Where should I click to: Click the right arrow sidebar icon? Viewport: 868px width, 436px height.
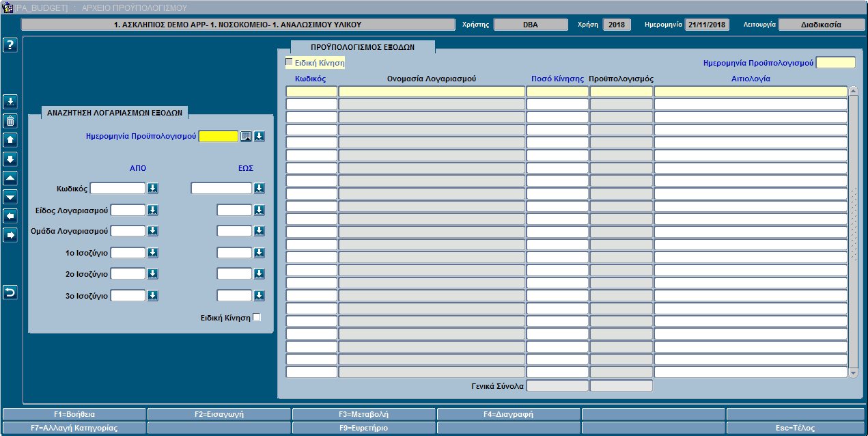tap(10, 235)
